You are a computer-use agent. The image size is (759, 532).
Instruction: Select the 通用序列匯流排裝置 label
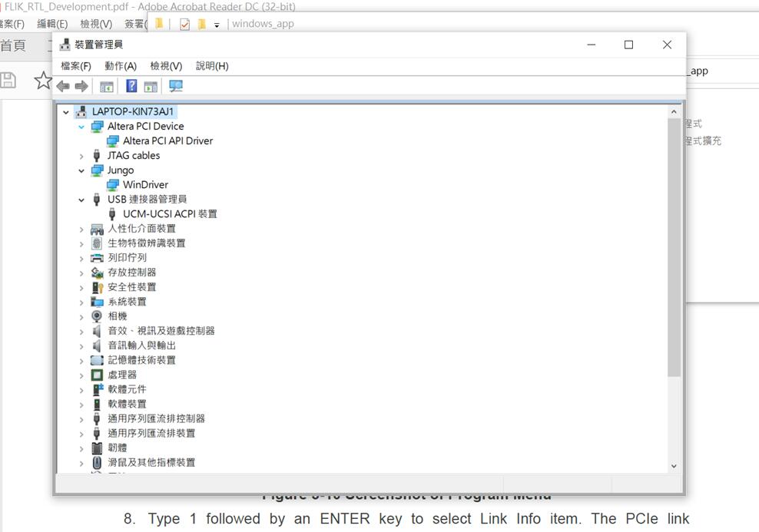(151, 433)
